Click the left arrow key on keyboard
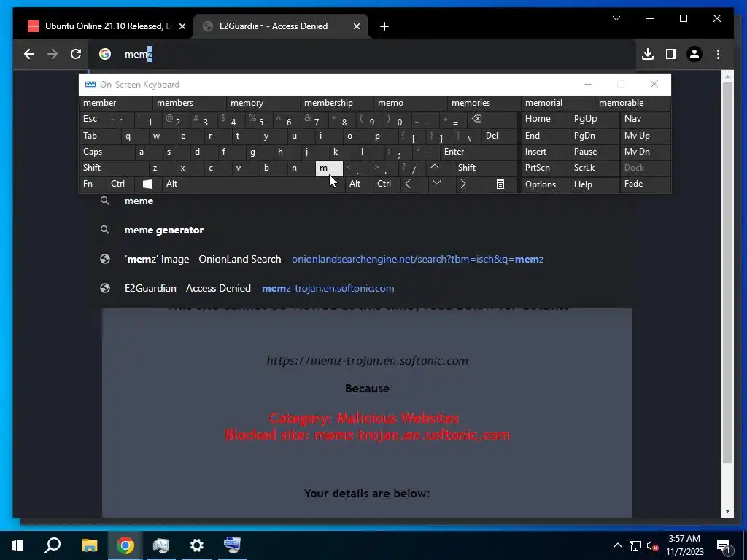747x560 pixels. point(408,184)
